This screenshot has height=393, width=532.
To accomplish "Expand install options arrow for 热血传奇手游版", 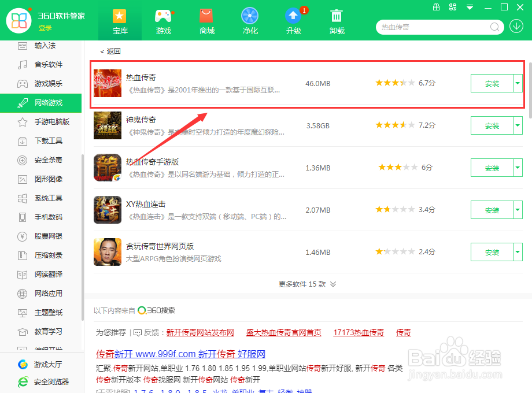I will 518,168.
